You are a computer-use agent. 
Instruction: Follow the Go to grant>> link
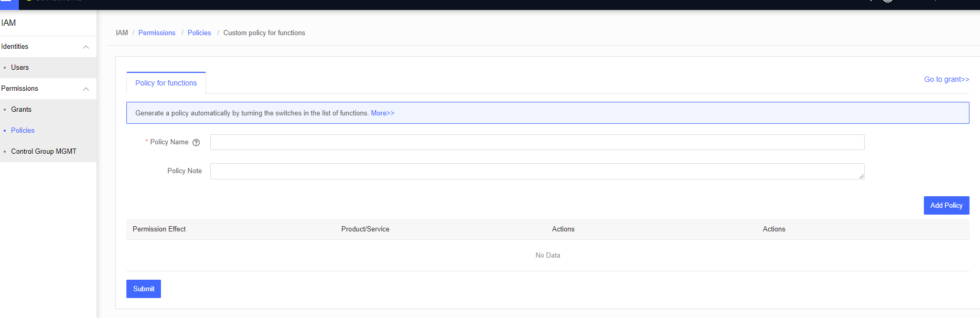(946, 79)
